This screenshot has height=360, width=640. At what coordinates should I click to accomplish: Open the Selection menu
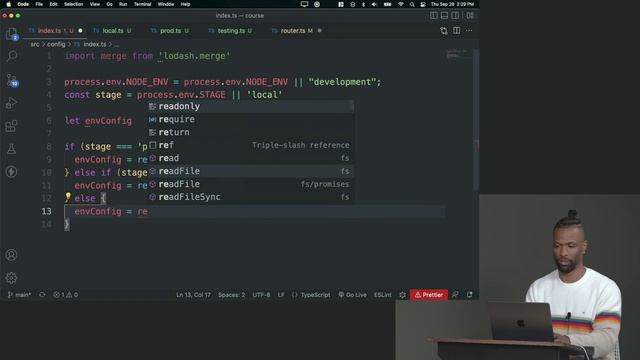tap(73, 4)
